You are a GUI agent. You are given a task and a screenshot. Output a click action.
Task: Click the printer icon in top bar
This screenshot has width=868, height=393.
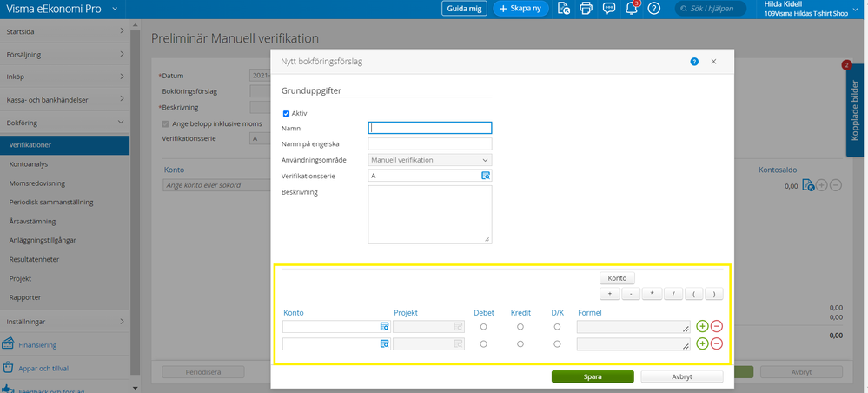point(586,9)
